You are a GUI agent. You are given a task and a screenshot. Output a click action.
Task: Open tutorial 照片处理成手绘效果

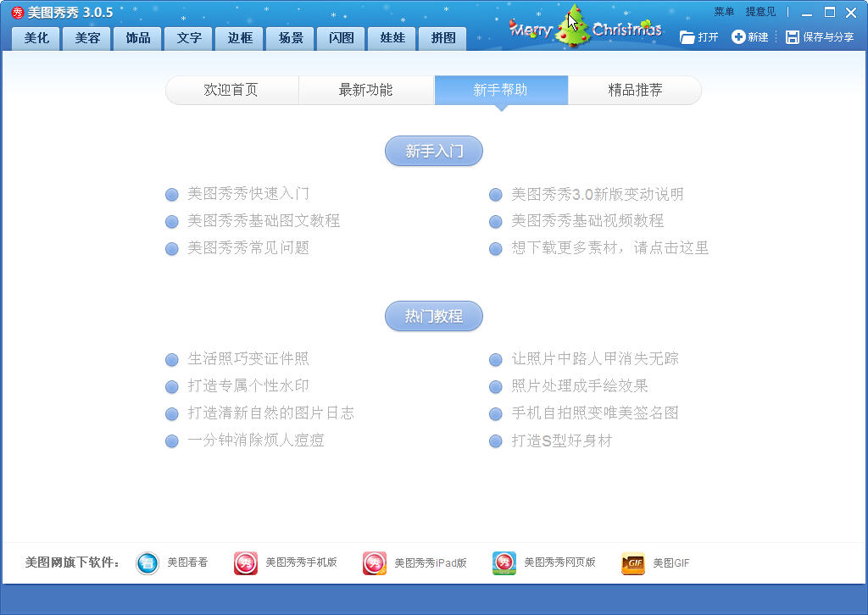click(x=580, y=385)
